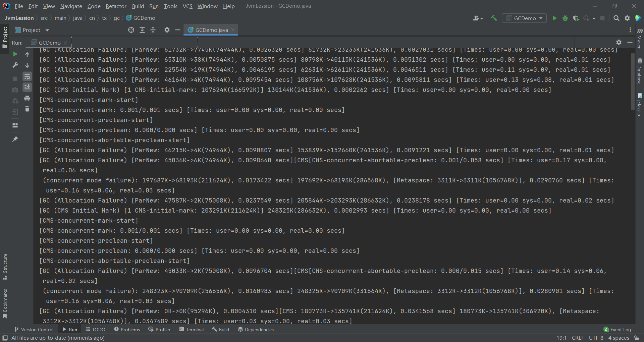Click the JvmLession breadcrumb

(x=19, y=18)
